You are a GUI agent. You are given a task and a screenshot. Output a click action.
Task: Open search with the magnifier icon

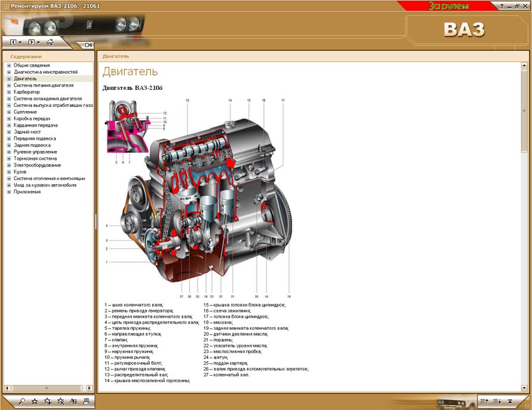pos(22,402)
